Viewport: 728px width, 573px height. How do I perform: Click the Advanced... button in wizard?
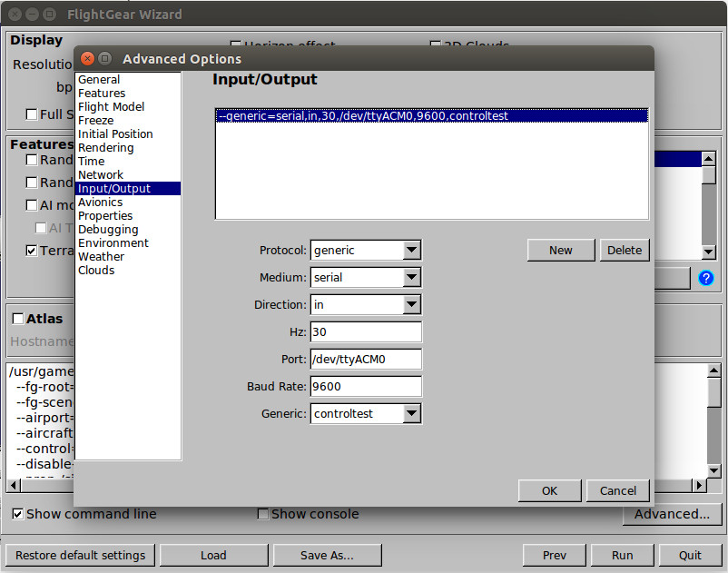click(x=672, y=515)
